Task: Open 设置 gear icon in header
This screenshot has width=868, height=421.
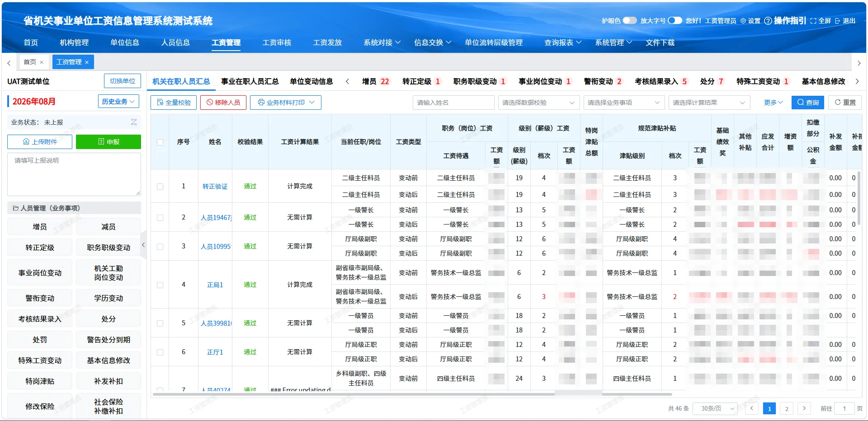Action: pos(743,21)
